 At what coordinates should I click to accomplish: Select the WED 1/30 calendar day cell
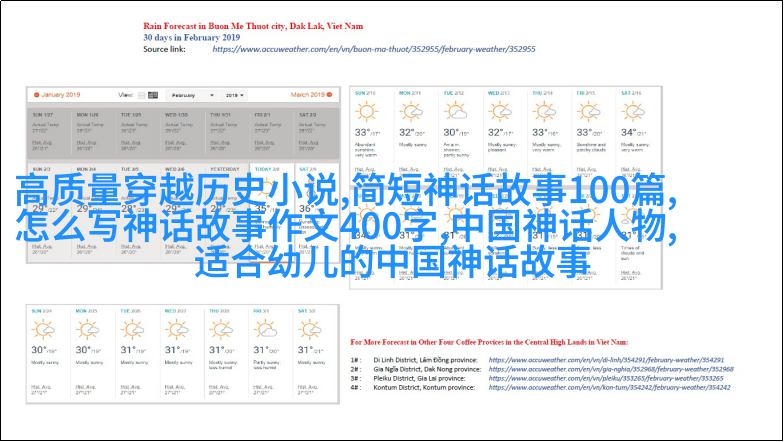tap(182, 133)
